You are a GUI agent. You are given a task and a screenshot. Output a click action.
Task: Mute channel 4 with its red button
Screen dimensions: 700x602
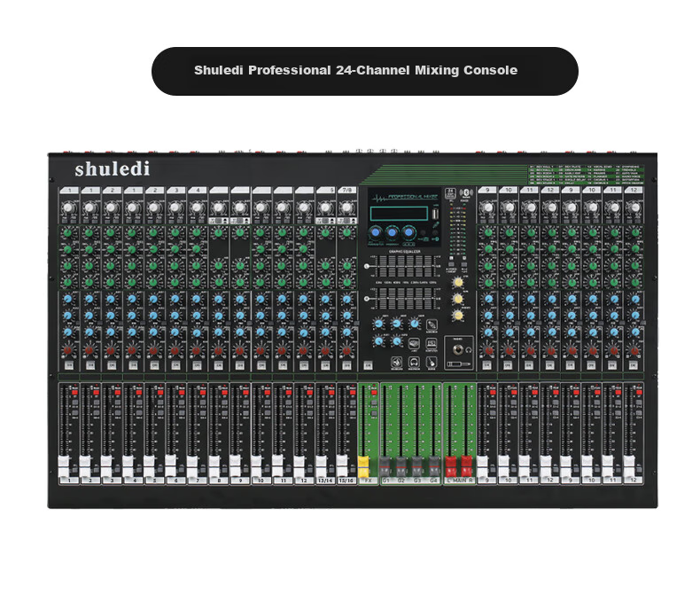pyautogui.click(x=139, y=393)
